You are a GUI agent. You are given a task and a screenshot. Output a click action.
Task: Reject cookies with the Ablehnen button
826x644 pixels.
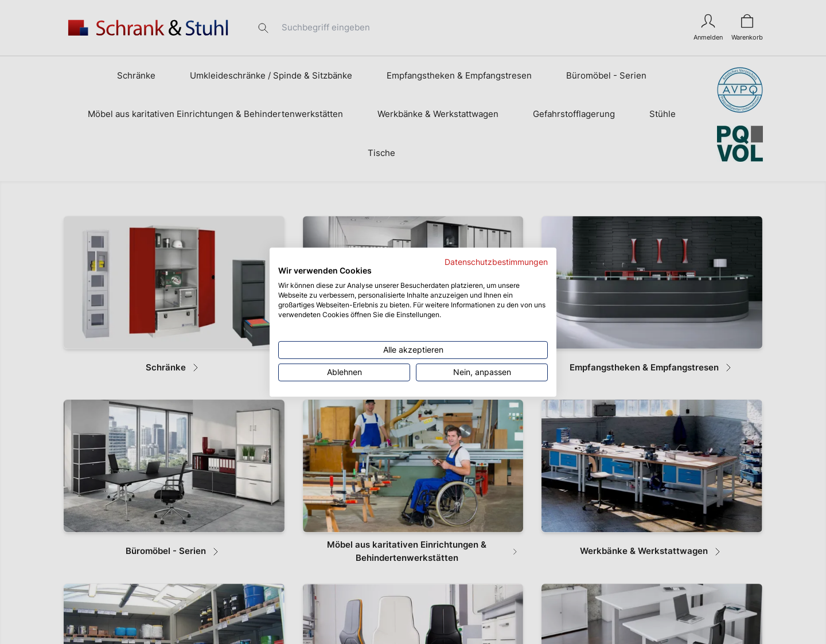click(344, 372)
